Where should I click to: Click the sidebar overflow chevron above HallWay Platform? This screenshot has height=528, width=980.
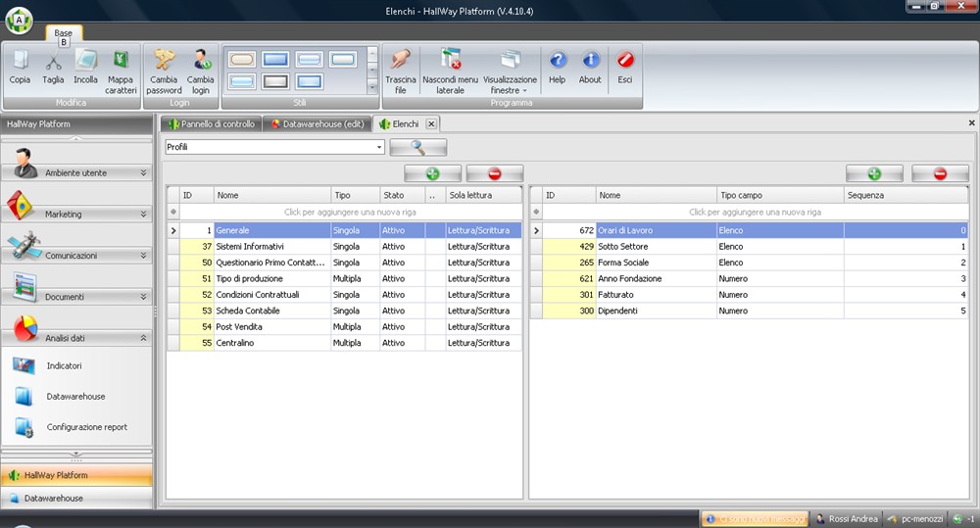(x=76, y=455)
